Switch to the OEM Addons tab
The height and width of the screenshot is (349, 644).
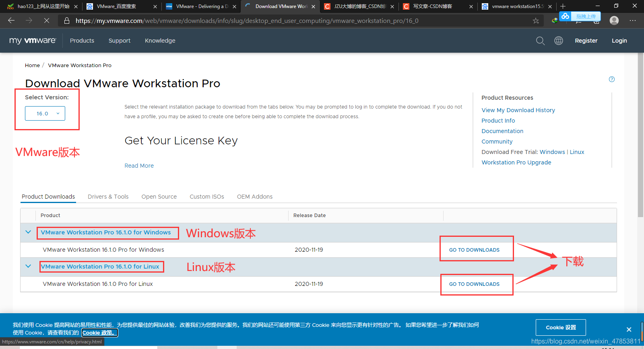[255, 197]
